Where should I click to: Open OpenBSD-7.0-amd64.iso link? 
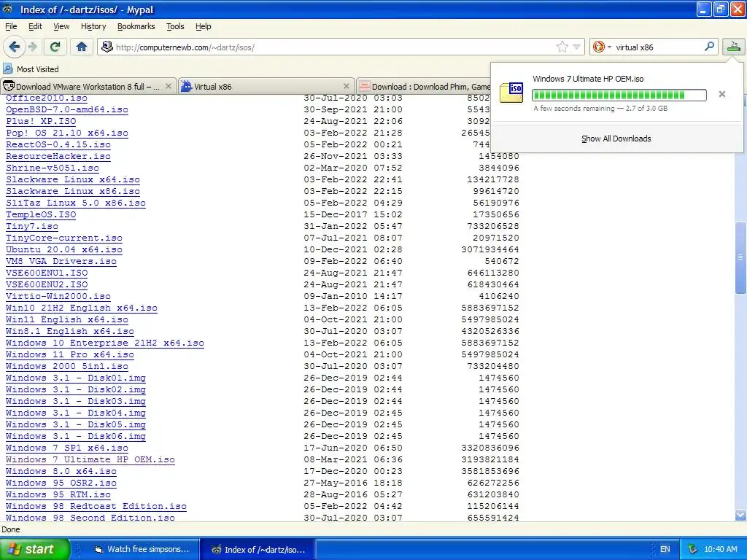coord(66,109)
